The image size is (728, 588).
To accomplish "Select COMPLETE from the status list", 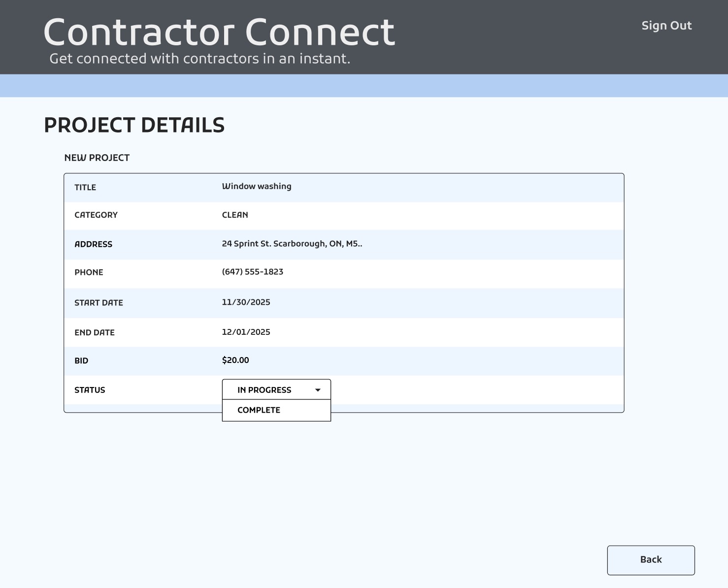I will 259,410.
